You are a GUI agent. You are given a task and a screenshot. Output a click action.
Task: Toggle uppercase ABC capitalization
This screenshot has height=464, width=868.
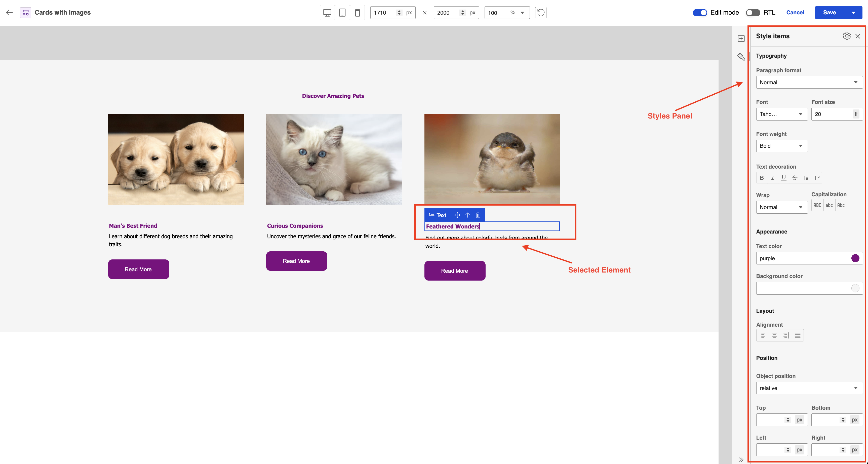pos(817,205)
